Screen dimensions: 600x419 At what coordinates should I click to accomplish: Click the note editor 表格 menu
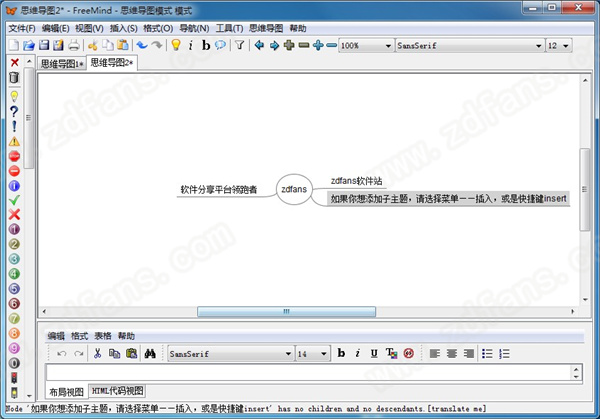point(103,336)
